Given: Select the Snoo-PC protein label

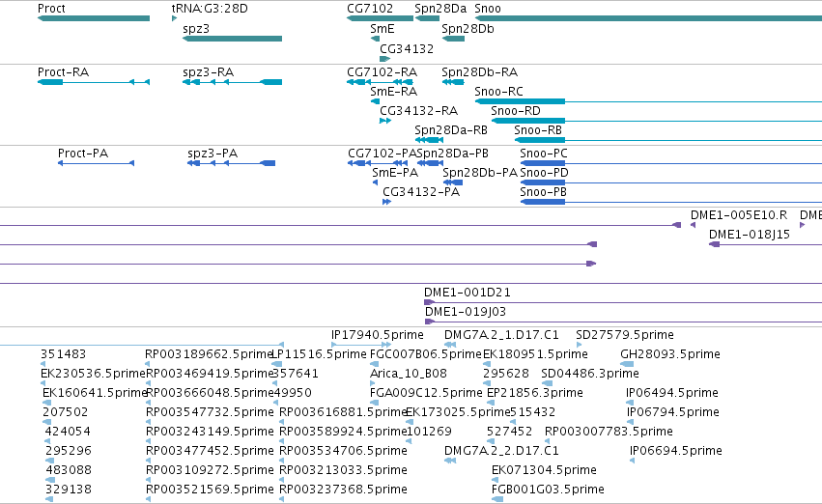Looking at the screenshot, I should [544, 153].
